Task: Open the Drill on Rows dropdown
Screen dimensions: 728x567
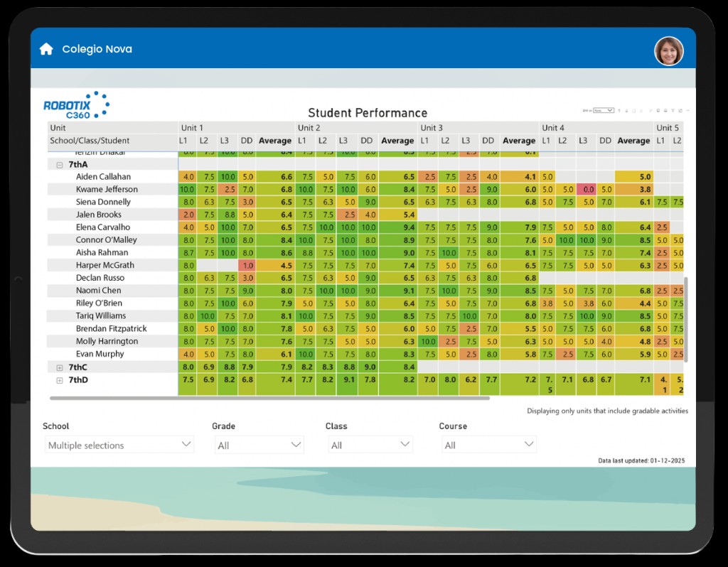Action: (x=604, y=111)
